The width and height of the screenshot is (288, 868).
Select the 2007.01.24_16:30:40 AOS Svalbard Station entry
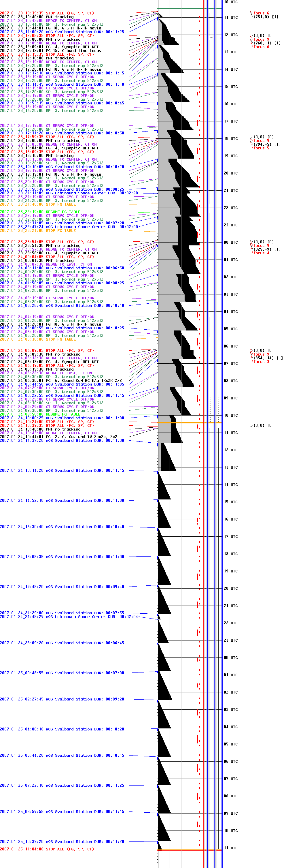pyautogui.click(x=62, y=527)
